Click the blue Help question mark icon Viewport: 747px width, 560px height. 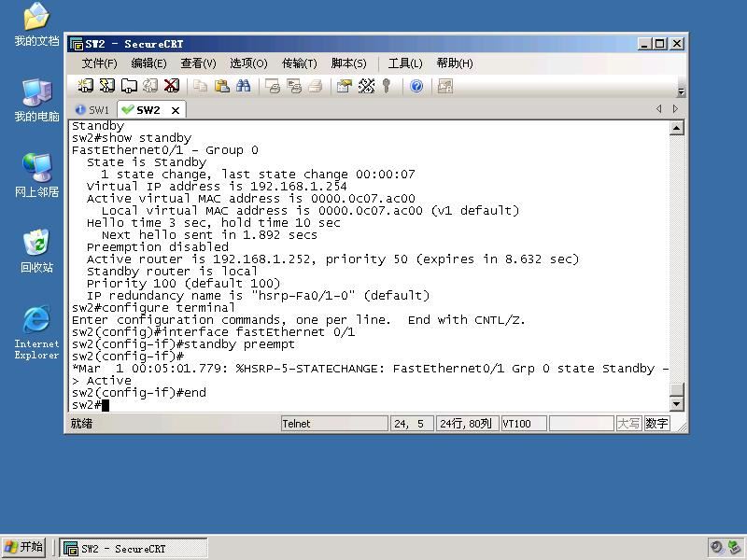coord(416,86)
